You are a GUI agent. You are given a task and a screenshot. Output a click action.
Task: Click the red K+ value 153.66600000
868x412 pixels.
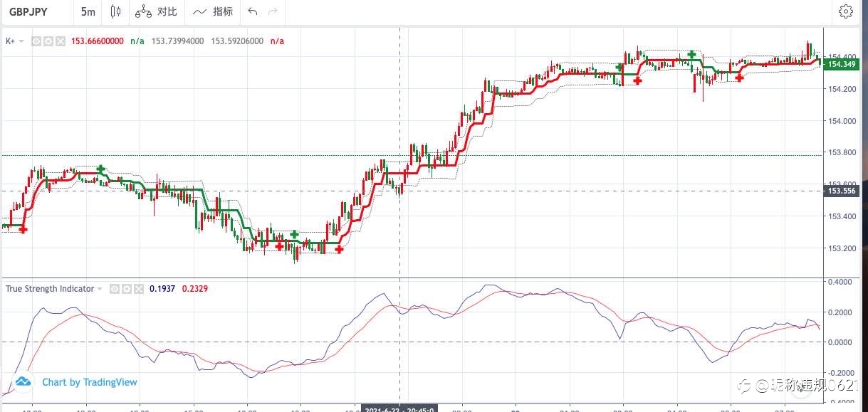click(x=98, y=41)
